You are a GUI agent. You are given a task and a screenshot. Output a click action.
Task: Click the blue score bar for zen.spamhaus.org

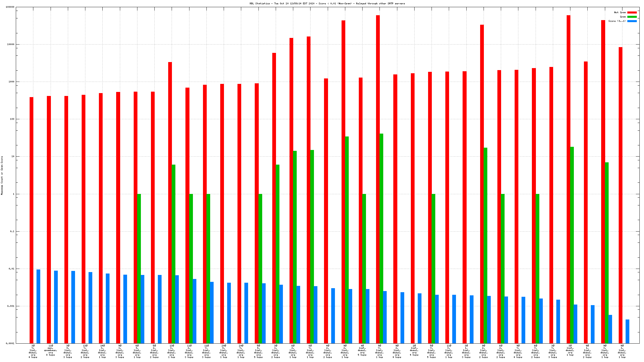pos(56,307)
